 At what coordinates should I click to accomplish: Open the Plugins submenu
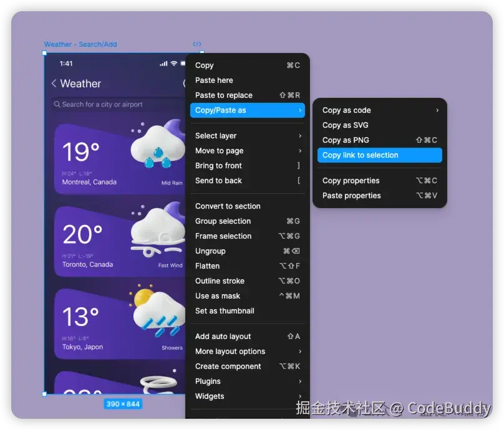pos(247,381)
